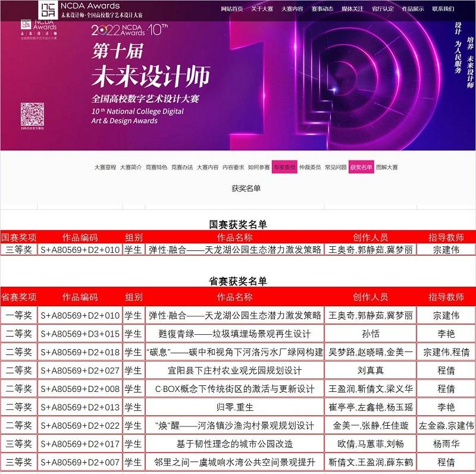This screenshot has height=474, width=476.
Task: Click the 第十届 未来设计师 banner image
Action: click(x=238, y=83)
